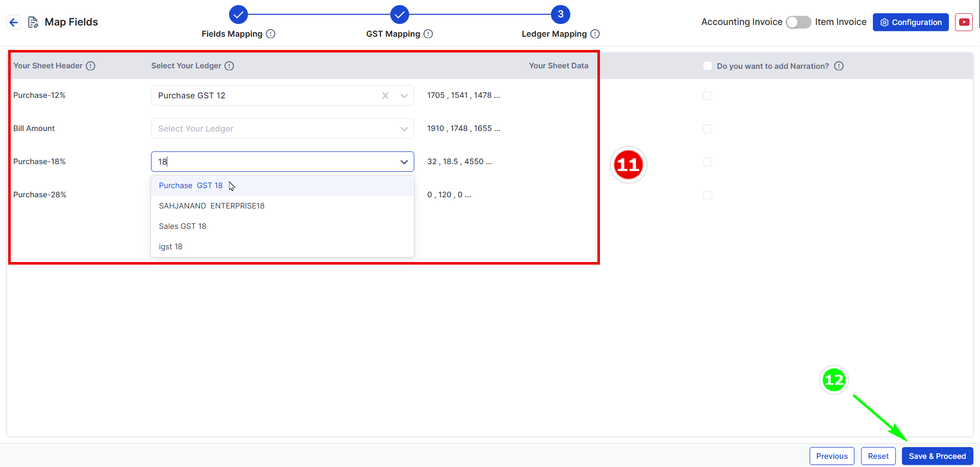Open the Bill Amount ledger dropdown
Viewport: 980px width, 467px height.
(283, 128)
